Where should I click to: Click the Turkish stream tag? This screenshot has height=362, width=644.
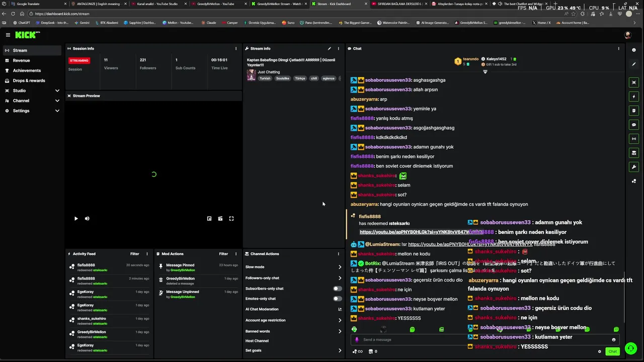[265, 78]
